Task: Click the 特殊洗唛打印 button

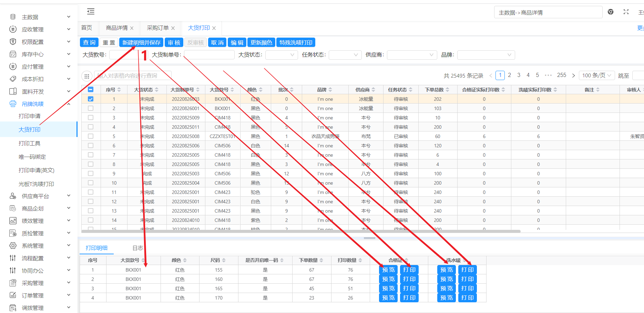Action: coord(296,42)
